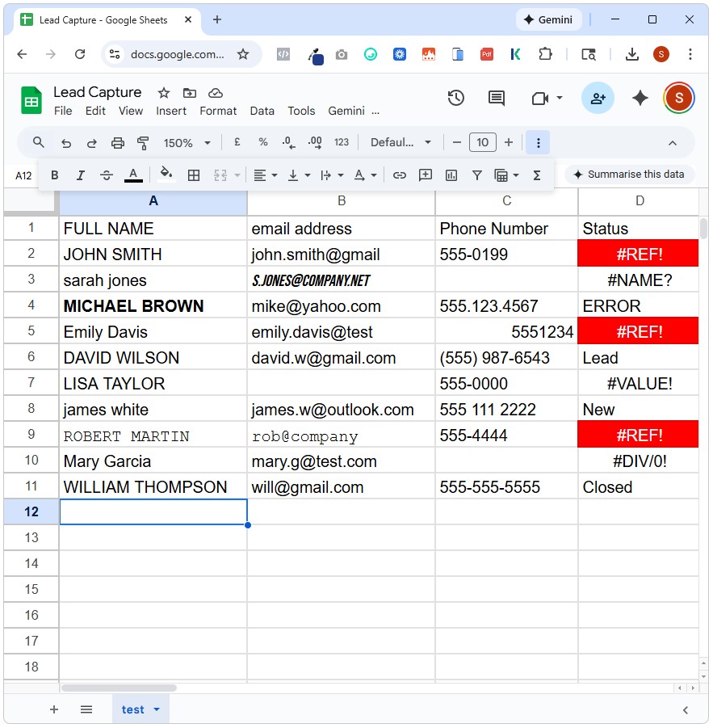Click the Google account avatar
The height and width of the screenshot is (728, 713).
[x=678, y=98]
